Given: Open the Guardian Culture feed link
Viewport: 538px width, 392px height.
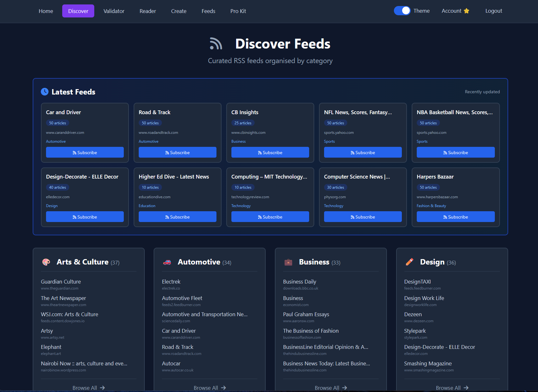Looking at the screenshot, I should point(61,282).
